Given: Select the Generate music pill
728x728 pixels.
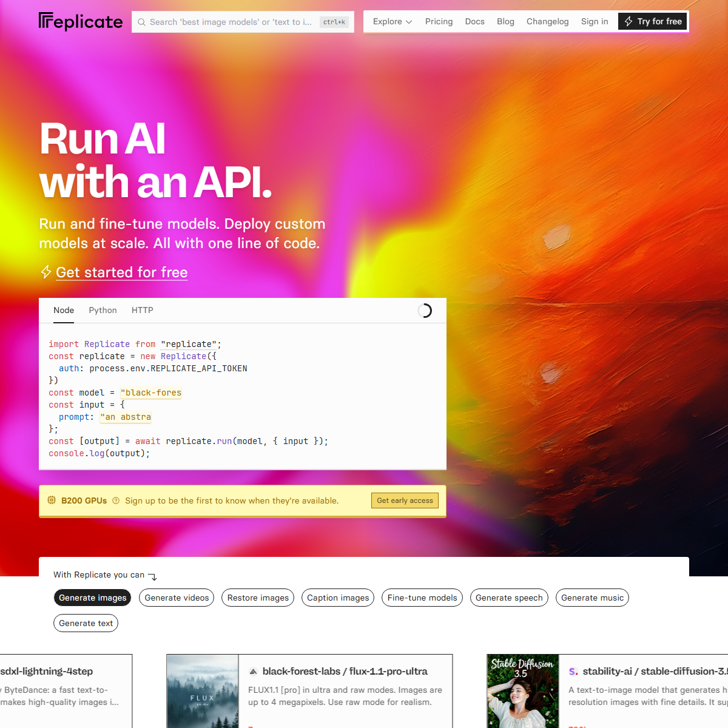Looking at the screenshot, I should (x=592, y=598).
